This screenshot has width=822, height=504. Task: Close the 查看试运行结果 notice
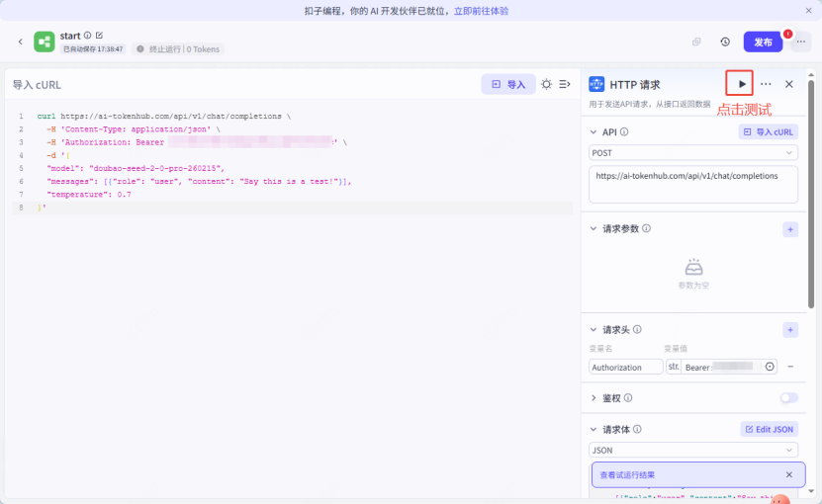(789, 474)
